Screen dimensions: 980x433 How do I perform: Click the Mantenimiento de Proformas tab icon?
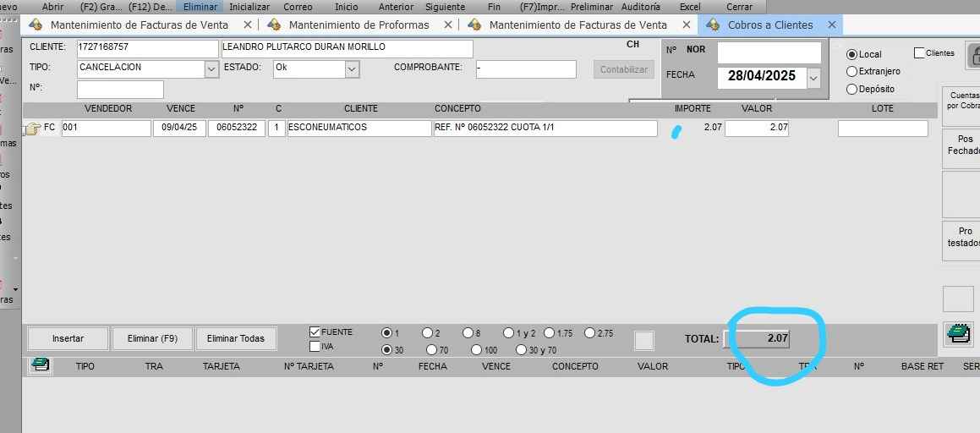[x=274, y=25]
